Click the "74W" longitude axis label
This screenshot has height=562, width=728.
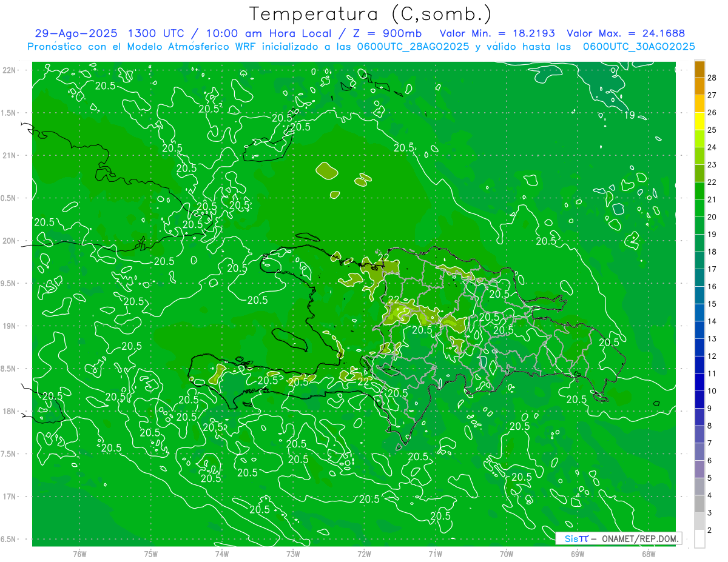222,554
